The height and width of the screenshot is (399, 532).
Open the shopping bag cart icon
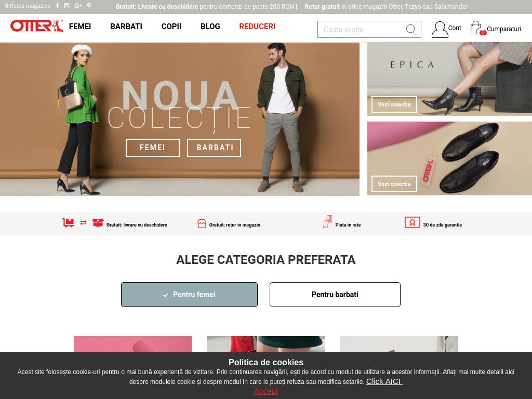pos(477,28)
